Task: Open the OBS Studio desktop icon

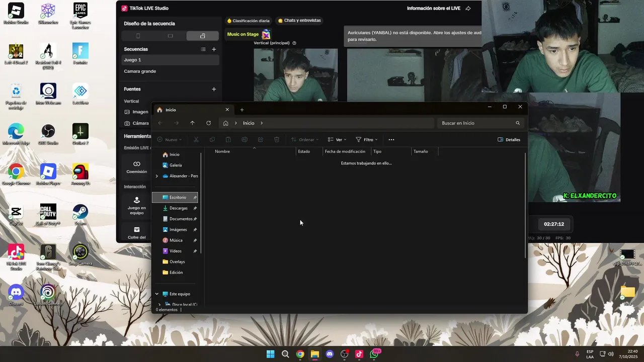Action: 48,135
